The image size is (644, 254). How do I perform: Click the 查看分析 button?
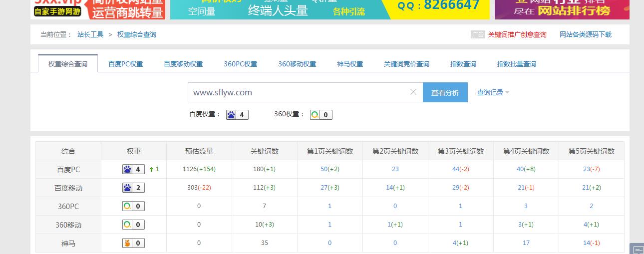click(445, 92)
